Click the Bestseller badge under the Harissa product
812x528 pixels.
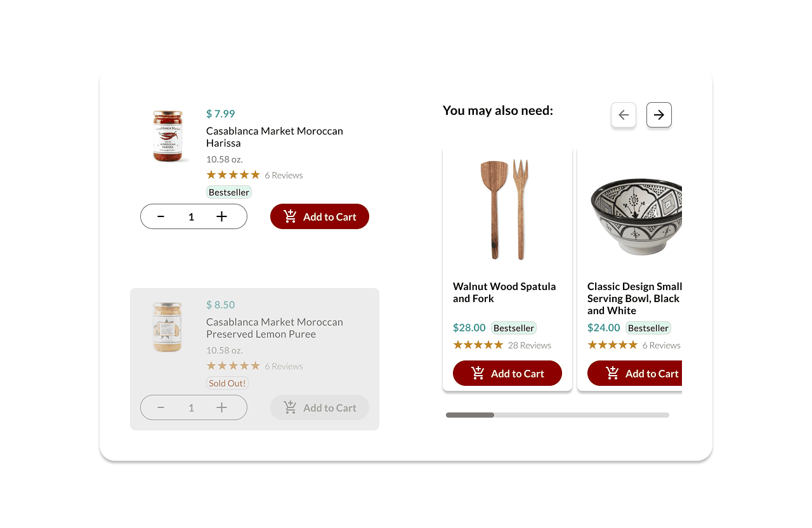[228, 192]
